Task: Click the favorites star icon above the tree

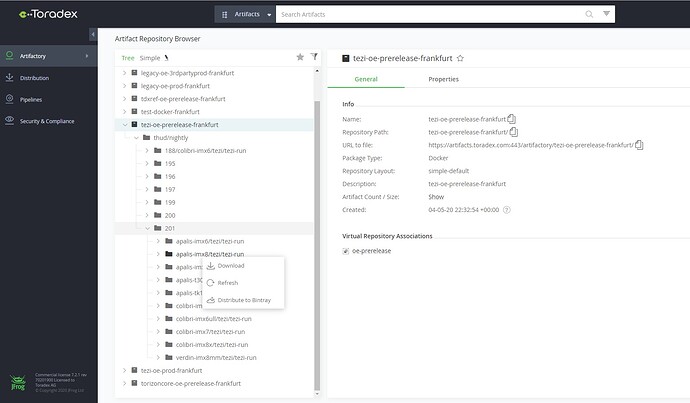Action: [300, 57]
